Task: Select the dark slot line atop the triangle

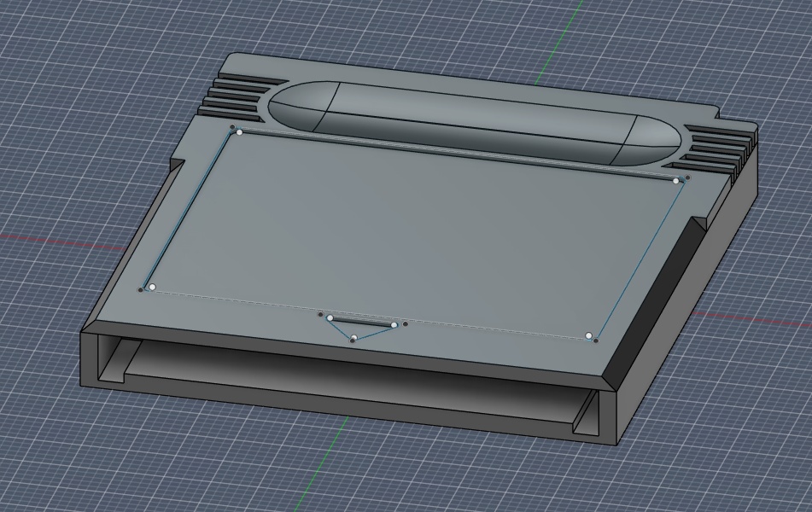Action: [x=363, y=322]
